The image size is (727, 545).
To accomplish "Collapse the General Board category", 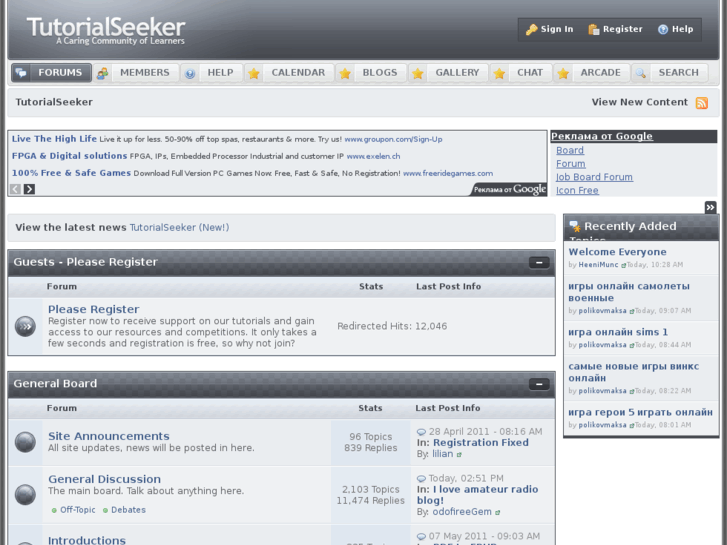I will click(539, 384).
